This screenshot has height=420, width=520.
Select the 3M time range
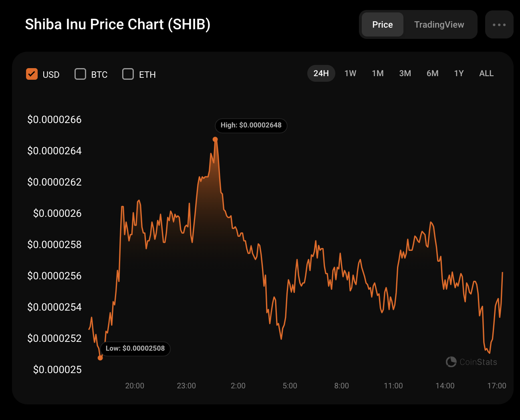coord(405,73)
